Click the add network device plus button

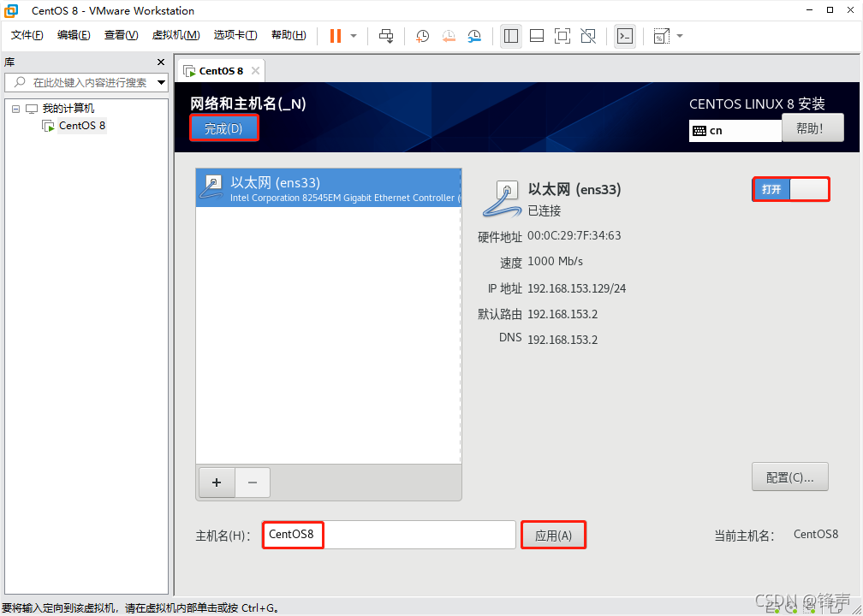(x=217, y=483)
